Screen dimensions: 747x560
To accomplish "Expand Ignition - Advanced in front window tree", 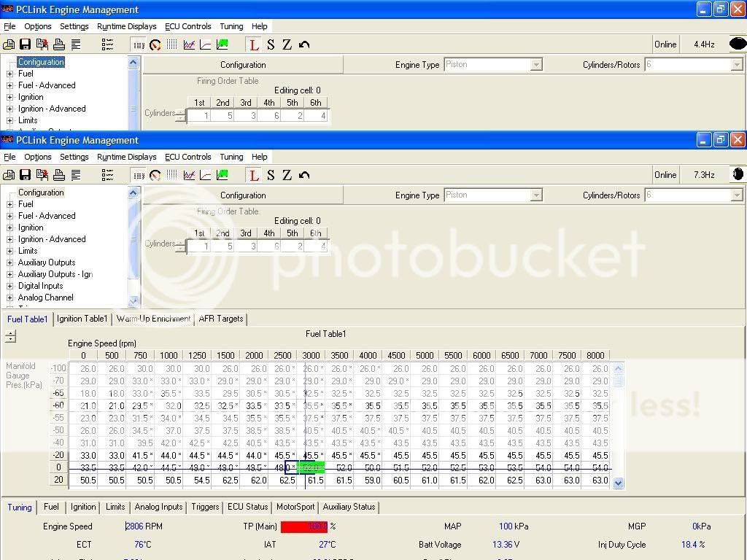I will click(9, 239).
